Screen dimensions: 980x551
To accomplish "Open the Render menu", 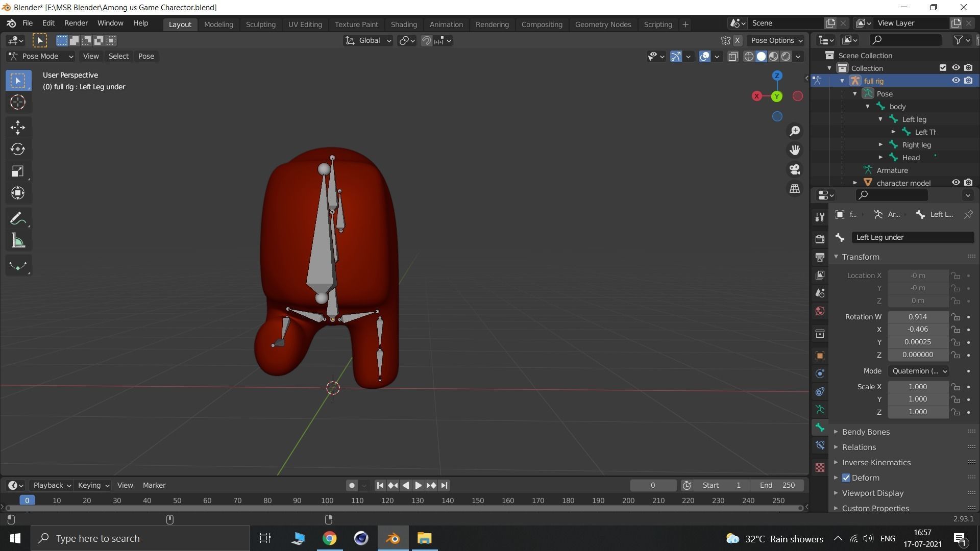I will pyautogui.click(x=76, y=23).
